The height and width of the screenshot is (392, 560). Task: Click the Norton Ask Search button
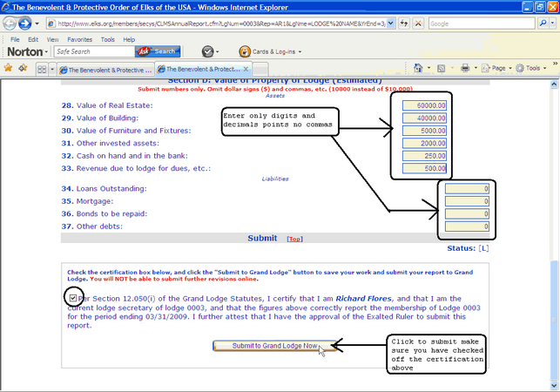coord(157,51)
